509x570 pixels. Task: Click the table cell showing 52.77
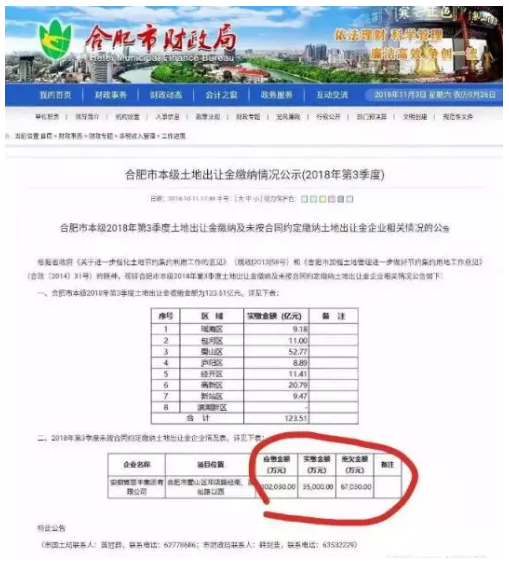tap(276, 352)
